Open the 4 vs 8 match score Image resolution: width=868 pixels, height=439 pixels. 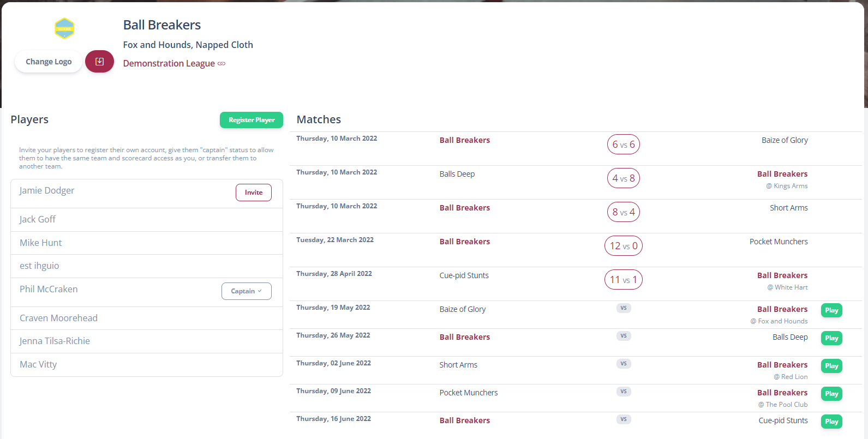point(623,178)
